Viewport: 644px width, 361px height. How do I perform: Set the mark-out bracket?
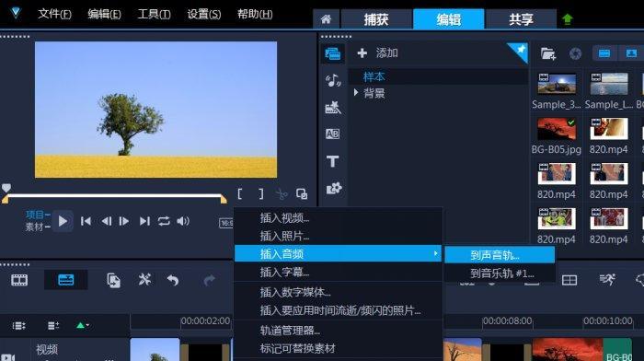click(x=261, y=193)
